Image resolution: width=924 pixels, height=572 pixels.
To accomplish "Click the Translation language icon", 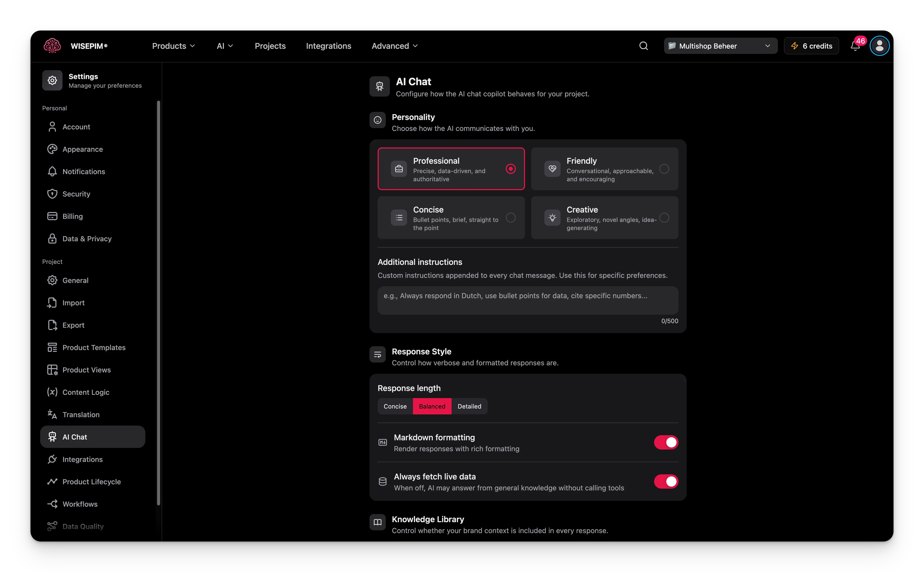I will (52, 414).
